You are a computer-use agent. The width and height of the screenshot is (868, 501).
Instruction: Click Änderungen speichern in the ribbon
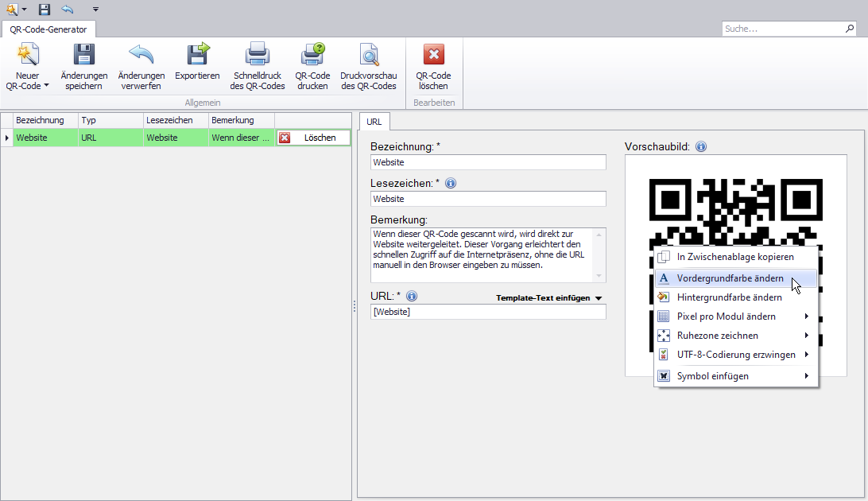[84, 67]
